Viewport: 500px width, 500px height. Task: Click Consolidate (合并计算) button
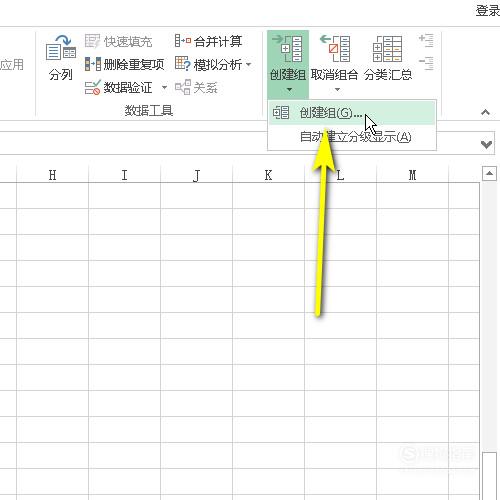point(208,41)
